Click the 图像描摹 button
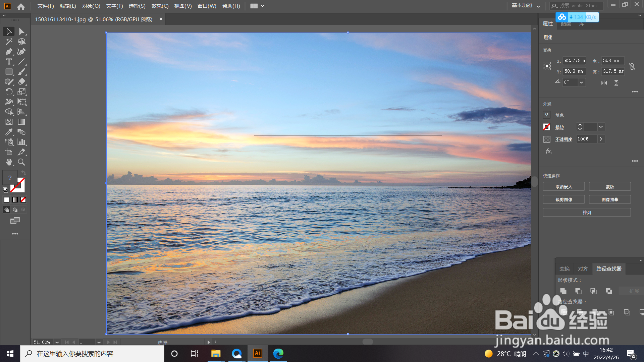Image resolution: width=644 pixels, height=362 pixels. coord(609,199)
